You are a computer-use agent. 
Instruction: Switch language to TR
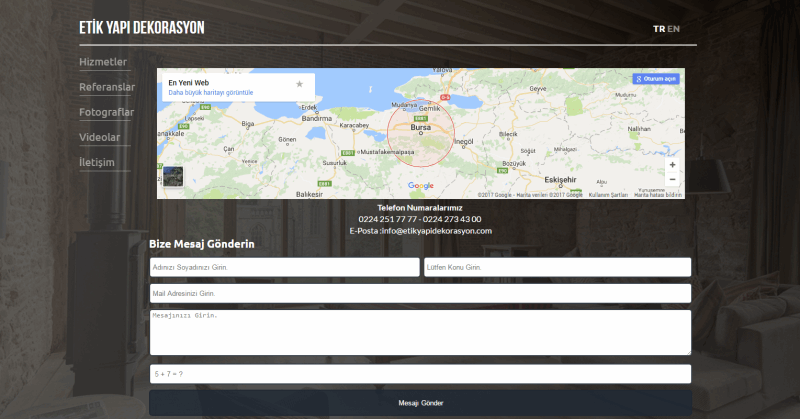pyautogui.click(x=659, y=29)
